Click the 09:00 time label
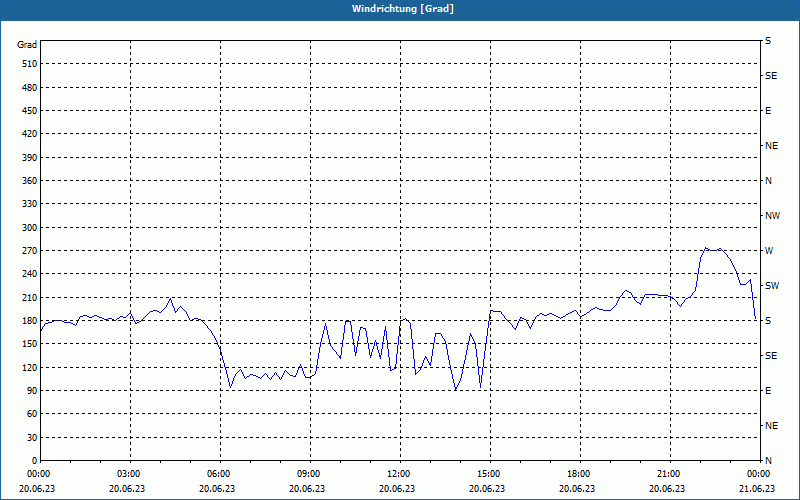 [x=308, y=474]
